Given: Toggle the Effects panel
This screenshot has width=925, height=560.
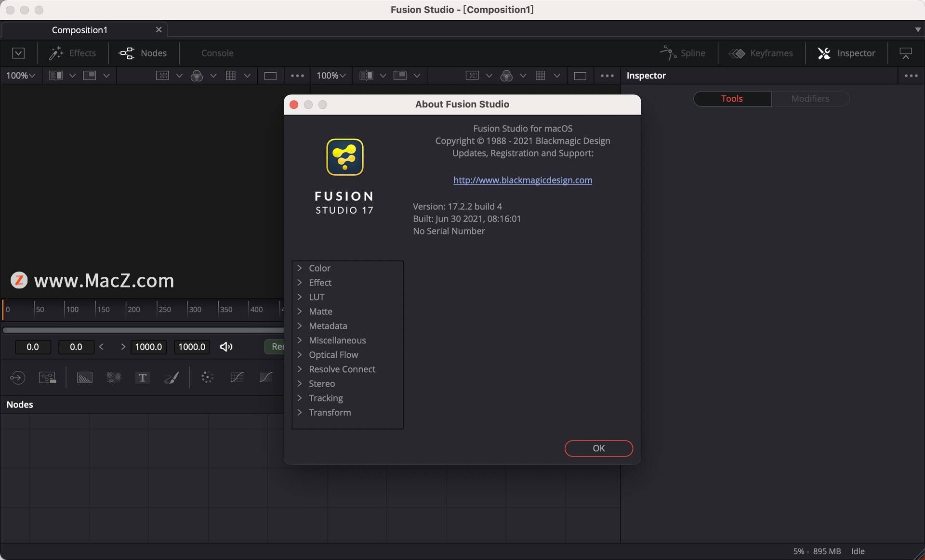Looking at the screenshot, I should point(72,53).
